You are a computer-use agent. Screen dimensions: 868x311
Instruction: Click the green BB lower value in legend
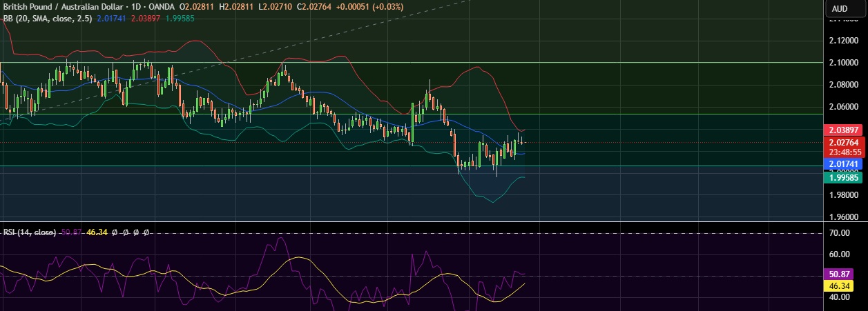179,19
